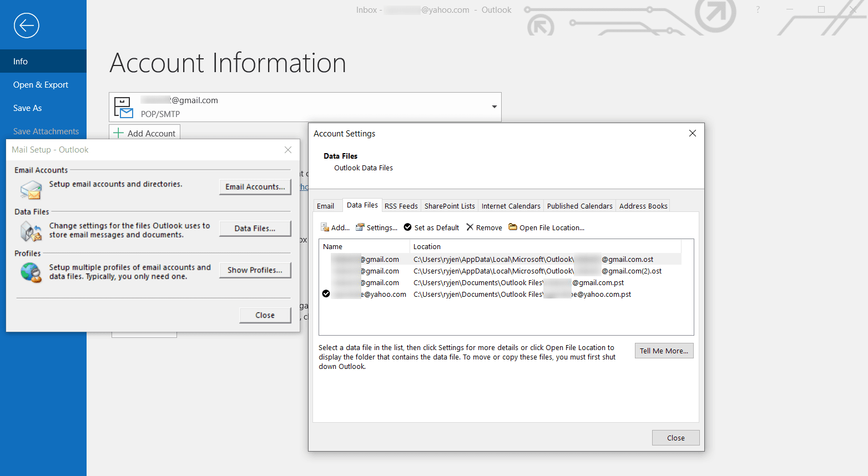868x476 pixels.
Task: Click the Open File Location... toolbar text
Action: [552, 227]
